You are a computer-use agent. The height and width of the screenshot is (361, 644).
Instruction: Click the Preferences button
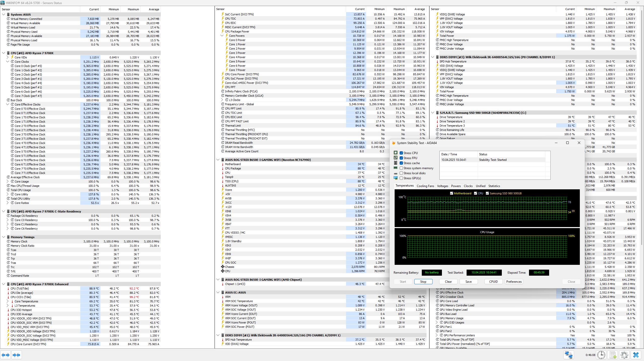514,281
